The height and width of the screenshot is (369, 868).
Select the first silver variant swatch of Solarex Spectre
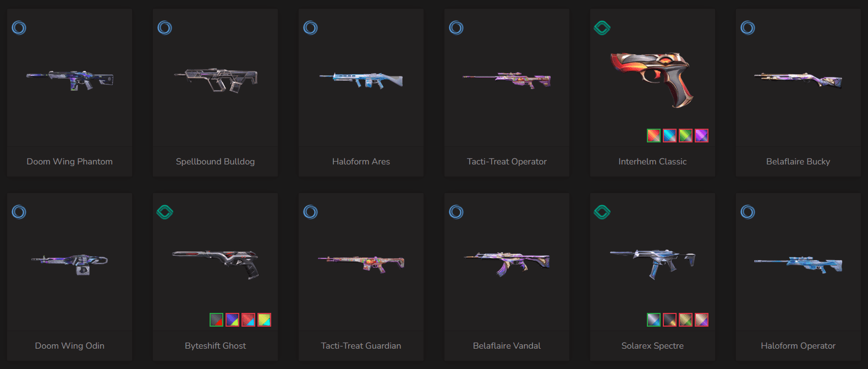(653, 320)
